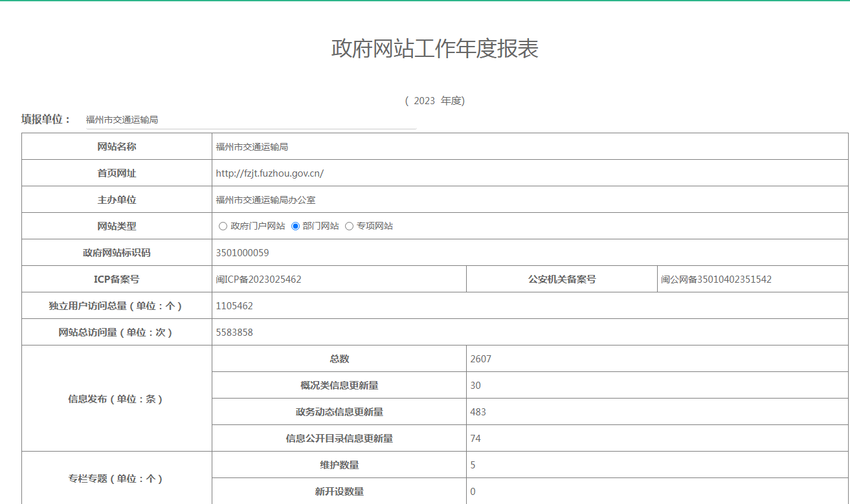850x504 pixels.
Task: Choose the 专项网站 radio option
Action: (x=350, y=226)
